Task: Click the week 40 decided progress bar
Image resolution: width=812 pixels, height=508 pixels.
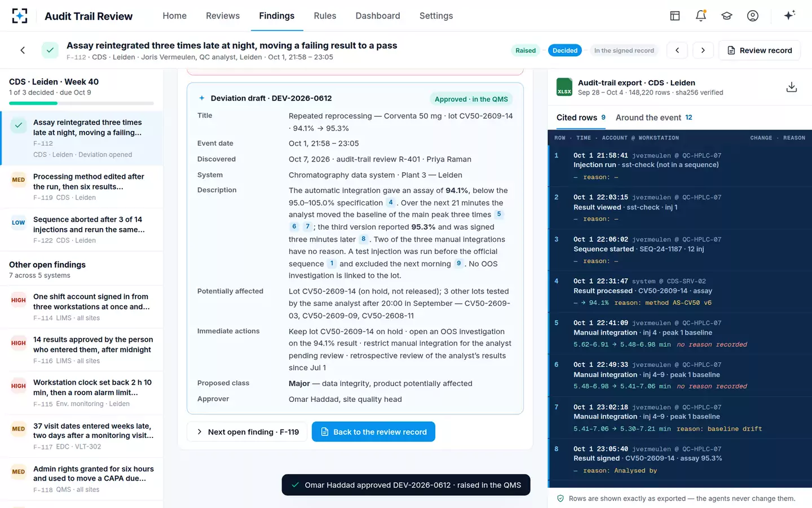Action: 81,103
